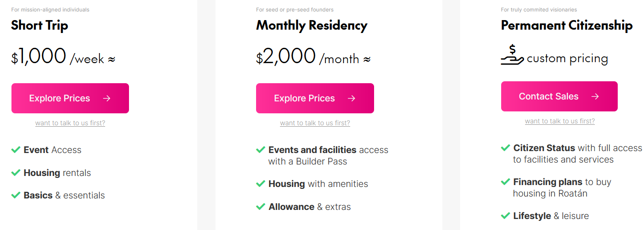Click the checkmark beside Citizen Status
644x230 pixels.
point(505,148)
